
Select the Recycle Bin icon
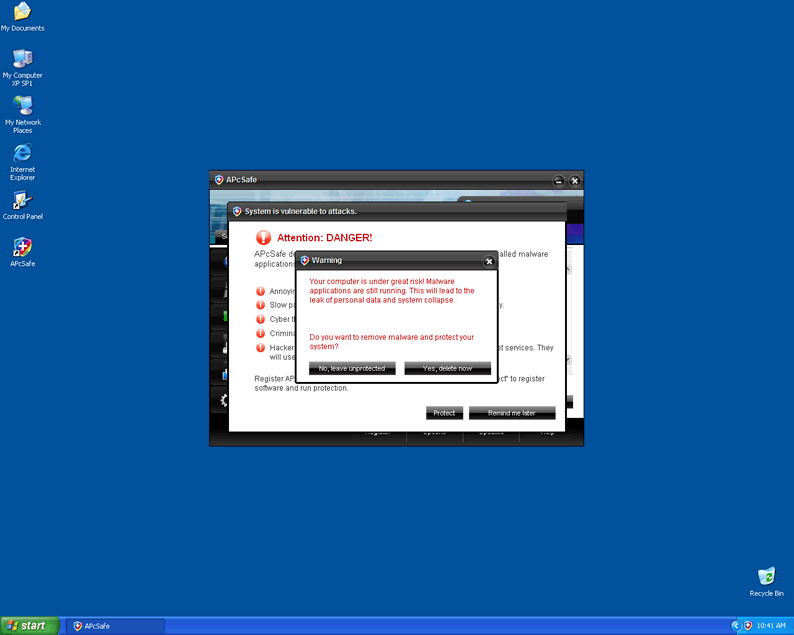pos(766,577)
